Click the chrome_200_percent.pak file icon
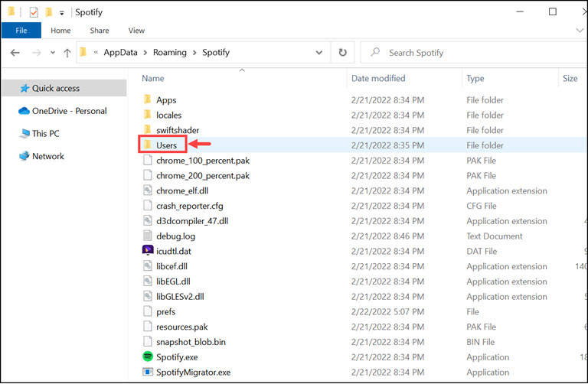The image size is (588, 384). [147, 175]
